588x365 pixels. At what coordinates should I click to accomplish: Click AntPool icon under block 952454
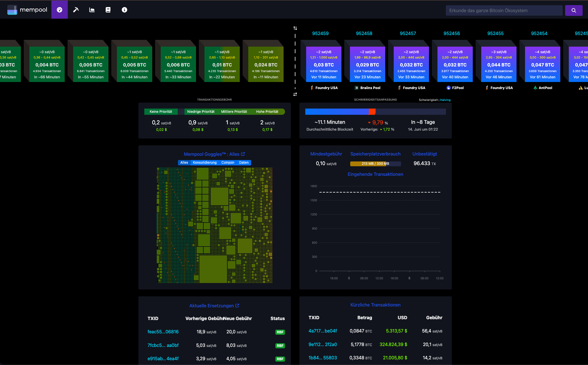535,88
